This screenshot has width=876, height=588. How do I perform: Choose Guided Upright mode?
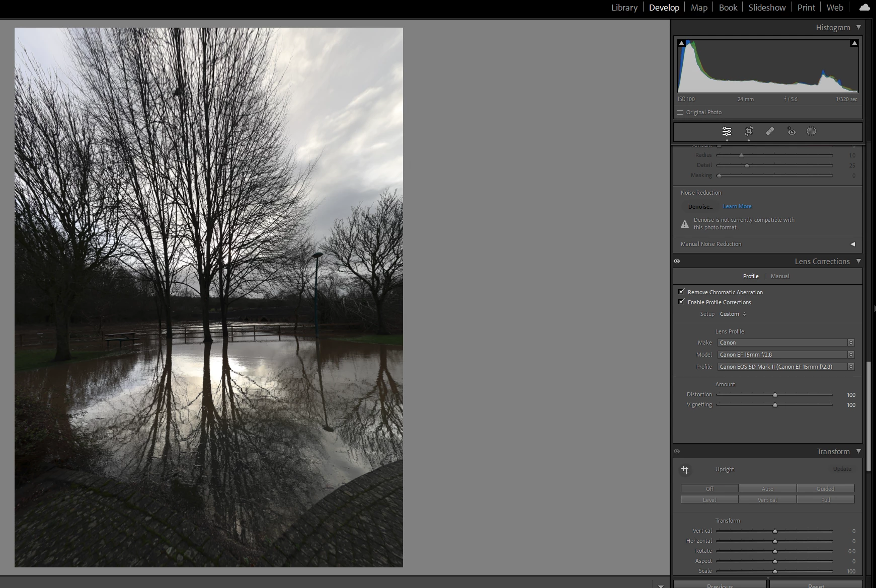pyautogui.click(x=825, y=488)
